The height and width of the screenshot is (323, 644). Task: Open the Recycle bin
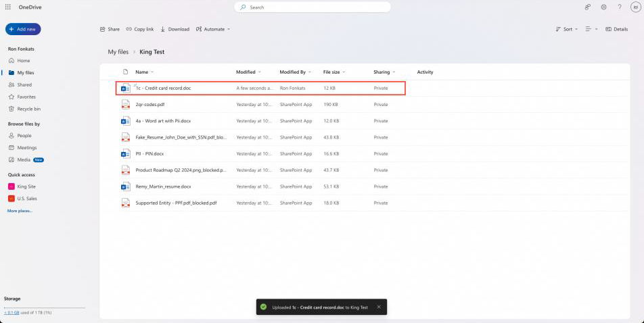click(24, 109)
